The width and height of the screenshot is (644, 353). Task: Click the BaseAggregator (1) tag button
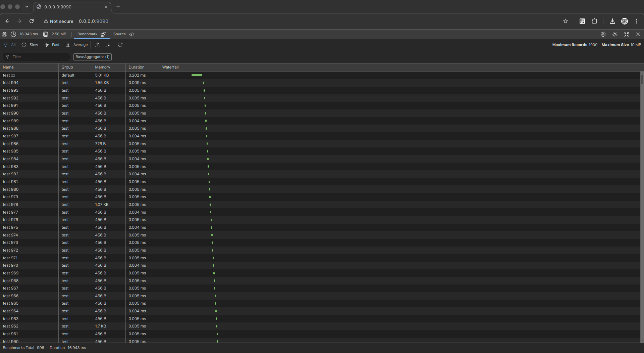tap(93, 57)
